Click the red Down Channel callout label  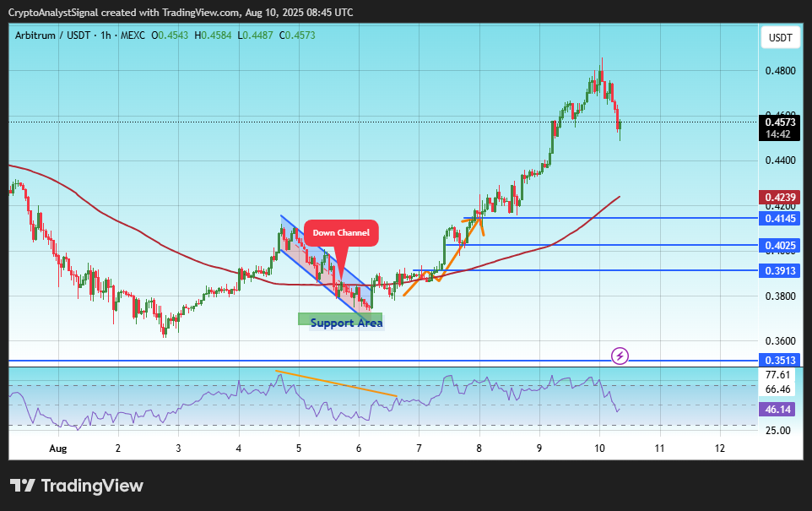(341, 233)
